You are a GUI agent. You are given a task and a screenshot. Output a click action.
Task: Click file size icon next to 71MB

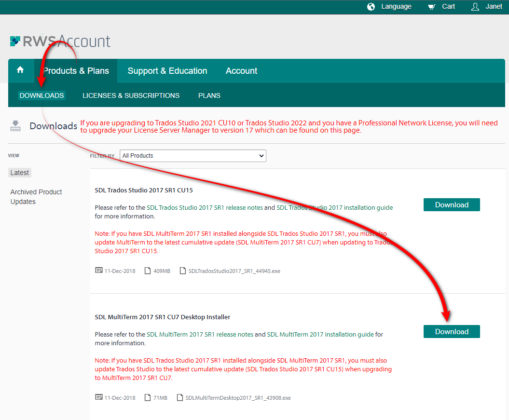tap(148, 397)
